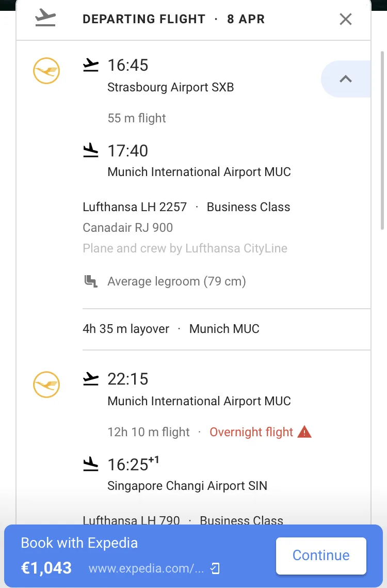Click the Lufthansa LH 2257 flight number
The image size is (387, 588).
pyautogui.click(x=135, y=207)
